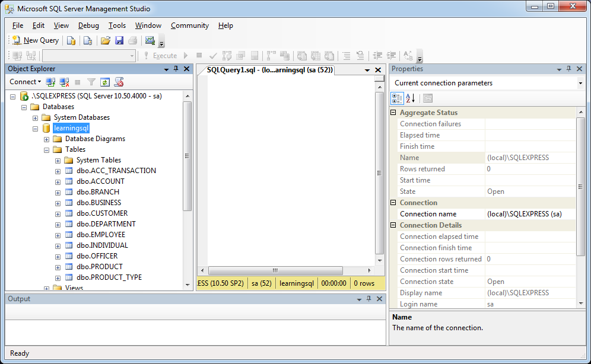The height and width of the screenshot is (364, 591).
Task: Click the Analysis Services query icon
Action: (88, 40)
